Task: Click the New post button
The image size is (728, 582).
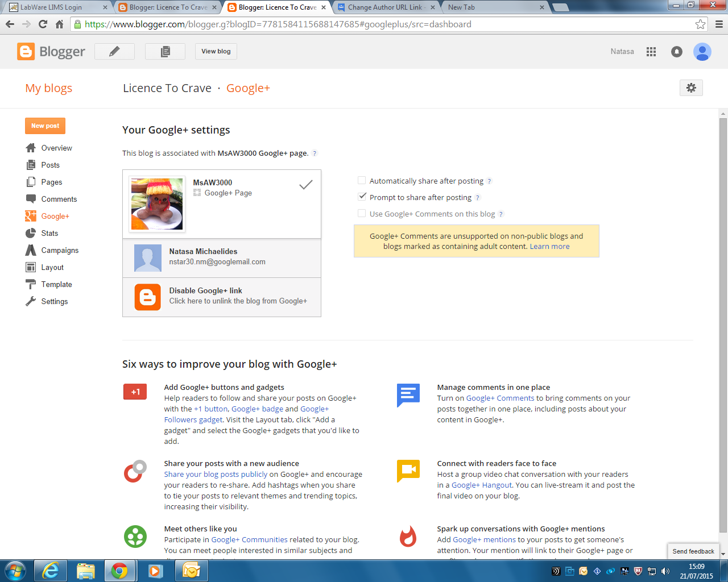Action: 45,126
